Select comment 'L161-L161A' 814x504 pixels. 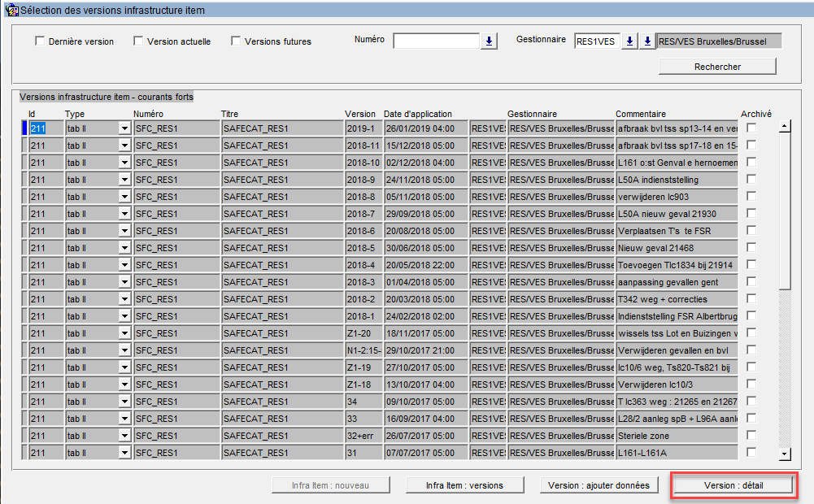tap(677, 453)
